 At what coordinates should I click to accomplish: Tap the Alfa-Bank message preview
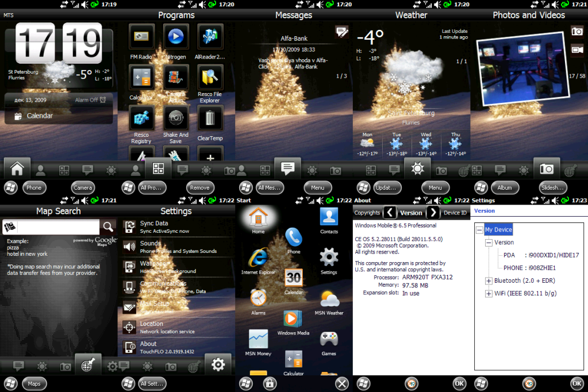point(294,52)
